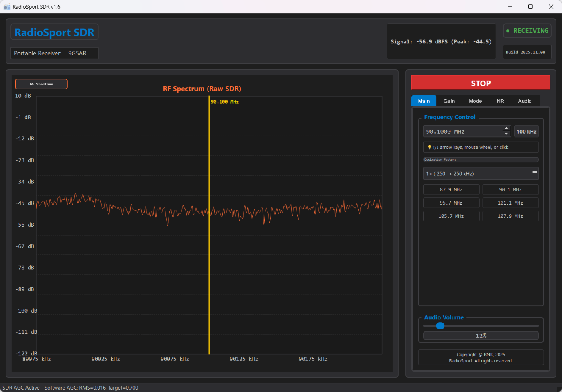Click the SDR AGC Active status bar text

[x=70, y=388]
